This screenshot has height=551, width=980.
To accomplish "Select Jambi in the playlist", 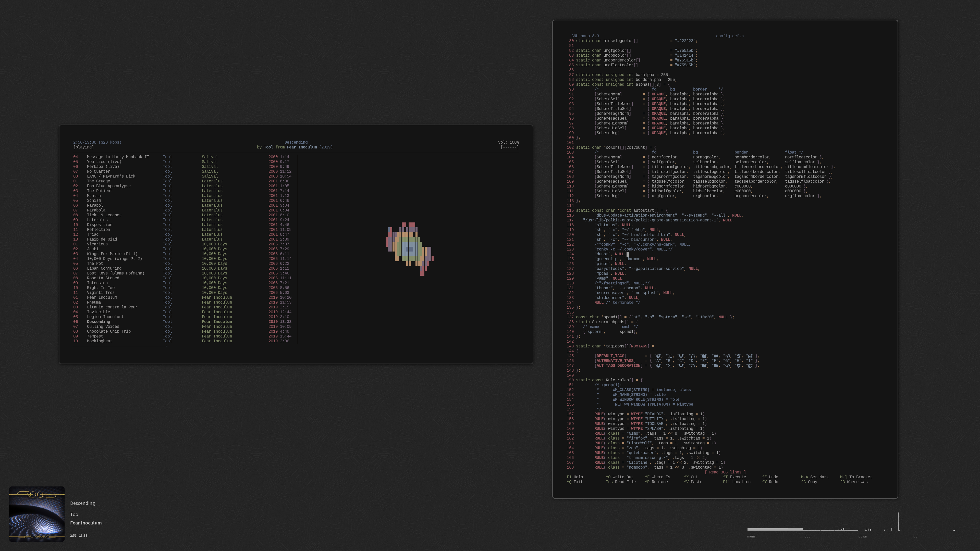I will click(x=183, y=249).
